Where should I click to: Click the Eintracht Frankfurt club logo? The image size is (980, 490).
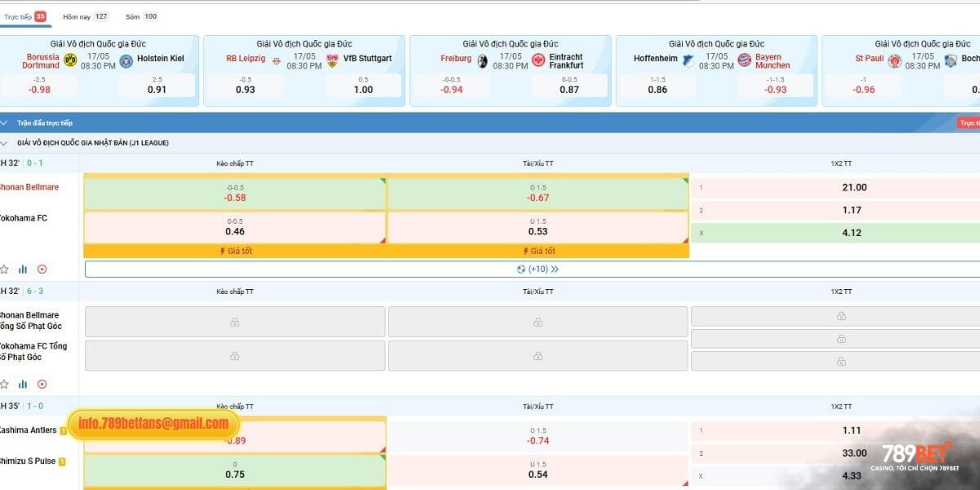(538, 60)
